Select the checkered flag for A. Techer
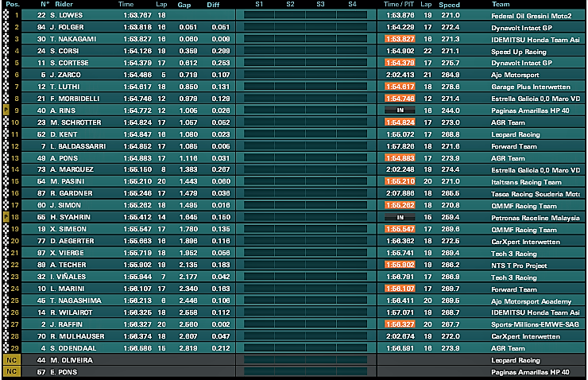This screenshot has width=588, height=380. point(6,265)
